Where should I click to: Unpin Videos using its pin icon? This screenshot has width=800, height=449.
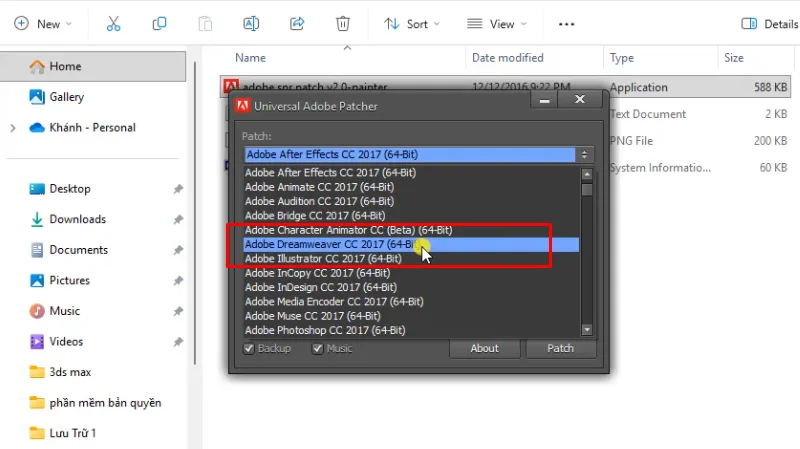click(x=178, y=342)
